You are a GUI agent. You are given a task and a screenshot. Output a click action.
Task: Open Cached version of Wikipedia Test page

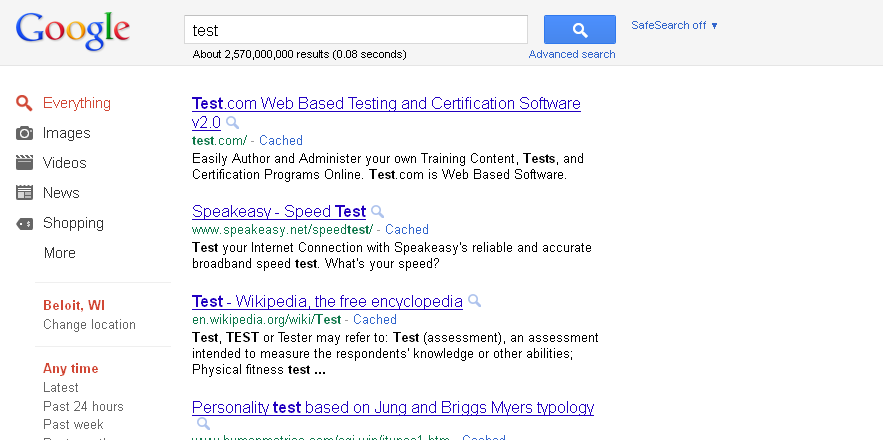374,319
